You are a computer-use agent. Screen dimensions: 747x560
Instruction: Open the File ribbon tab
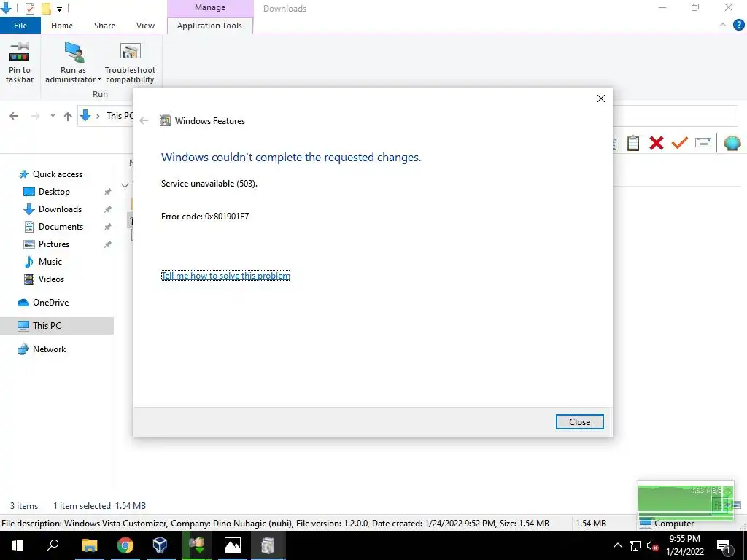click(20, 26)
